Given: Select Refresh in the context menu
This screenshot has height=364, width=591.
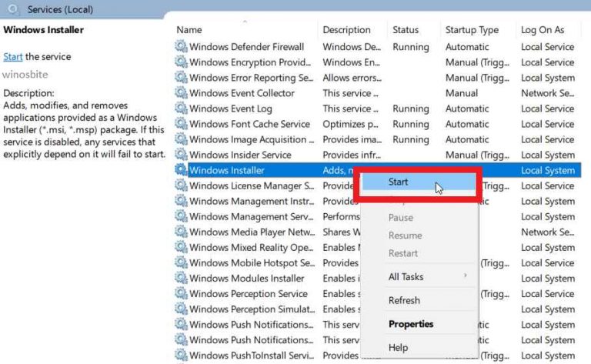Looking at the screenshot, I should pyautogui.click(x=404, y=300).
